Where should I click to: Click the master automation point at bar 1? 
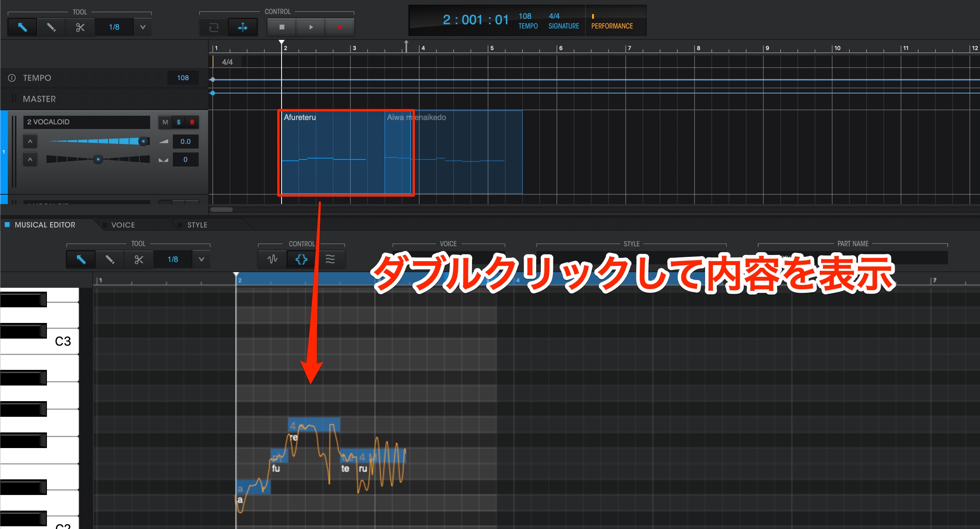point(212,93)
